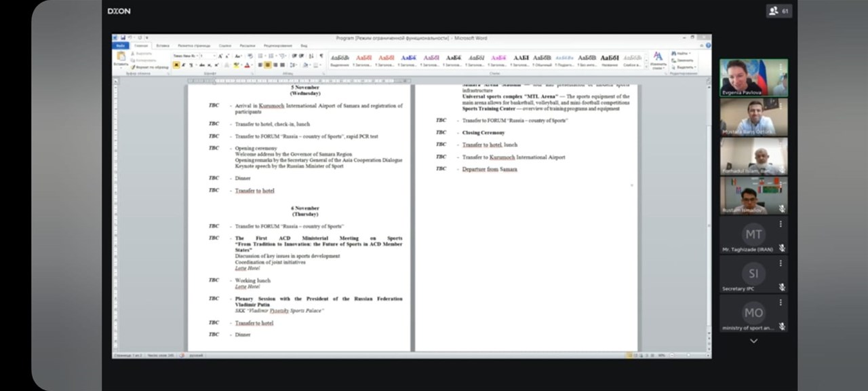868x391 pixels.
Task: Click the red font color swatch button
Action: coord(247,65)
